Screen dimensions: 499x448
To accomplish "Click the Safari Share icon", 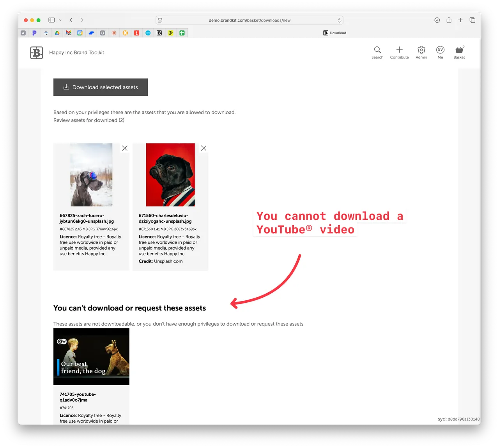I will tap(449, 20).
